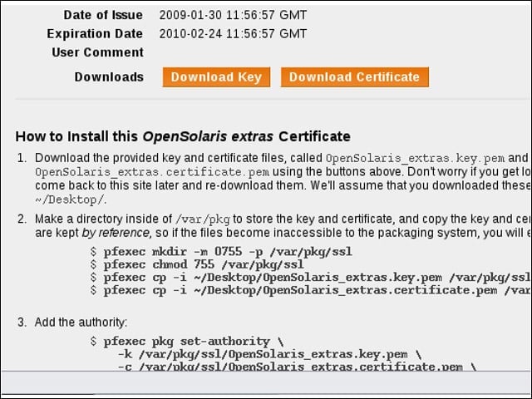Click the /var/pkg path in step 2

203,219
